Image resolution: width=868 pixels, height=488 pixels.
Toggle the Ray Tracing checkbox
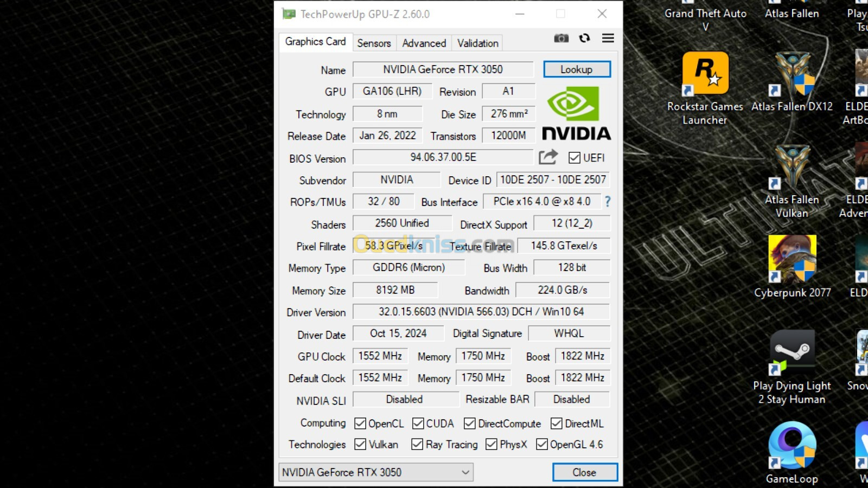417,445
